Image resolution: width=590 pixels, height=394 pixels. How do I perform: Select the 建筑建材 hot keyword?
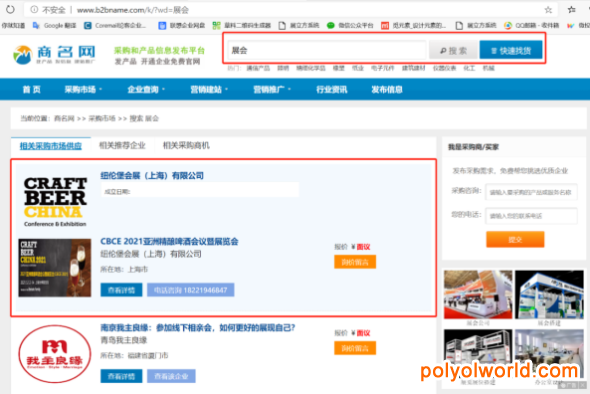pos(414,68)
